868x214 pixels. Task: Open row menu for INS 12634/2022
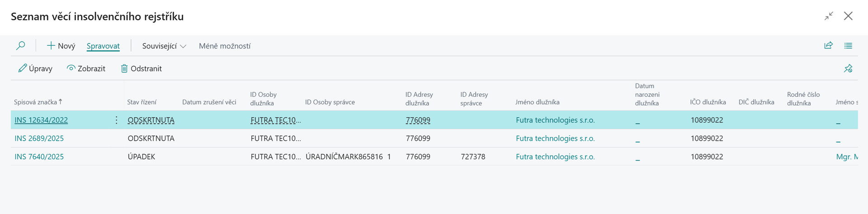click(x=116, y=120)
